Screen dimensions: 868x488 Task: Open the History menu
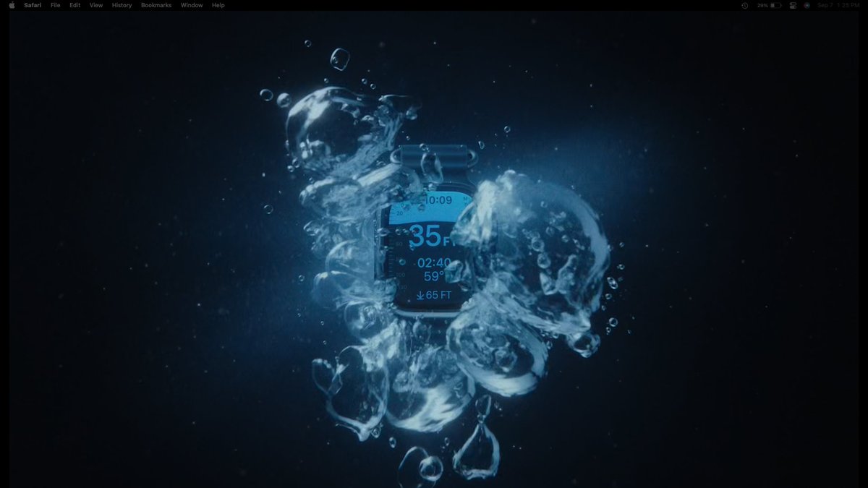coord(122,5)
